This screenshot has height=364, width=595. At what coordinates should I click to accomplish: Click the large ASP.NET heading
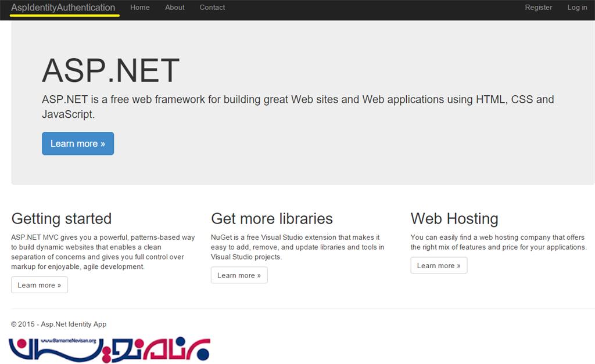click(110, 70)
